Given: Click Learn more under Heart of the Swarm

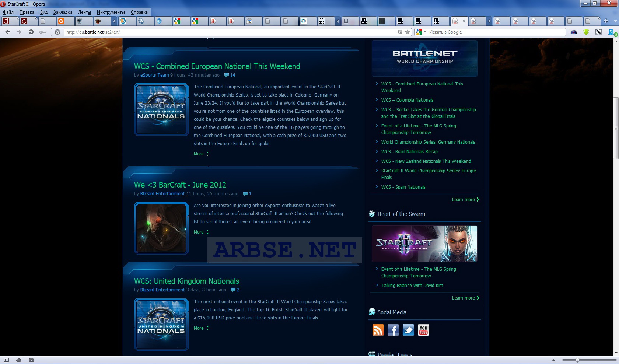Looking at the screenshot, I should 466,298.
